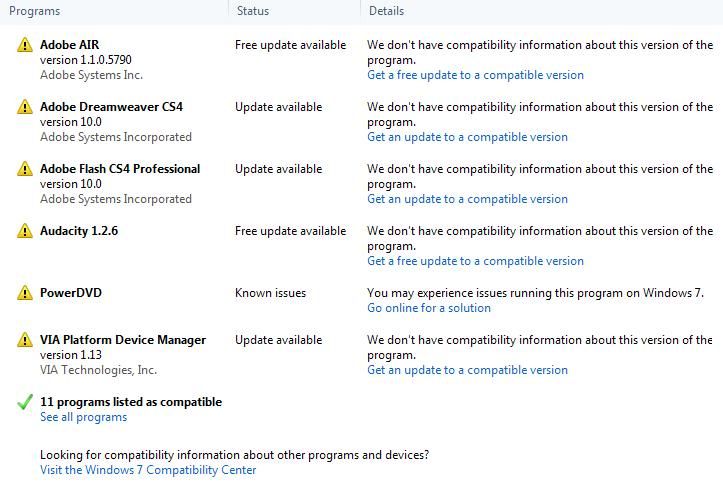Open Dreamweaver CS4's compatible update link
Viewport: 723px width, 487px height.
click(467, 137)
